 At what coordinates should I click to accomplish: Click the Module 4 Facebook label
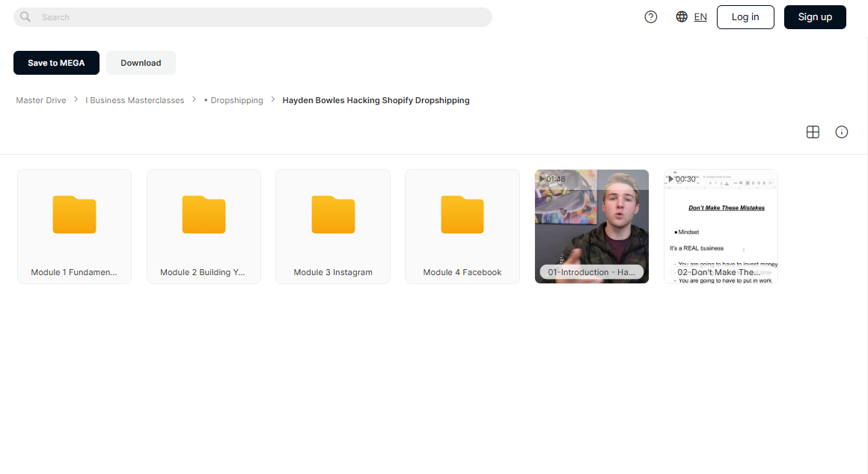tap(462, 272)
